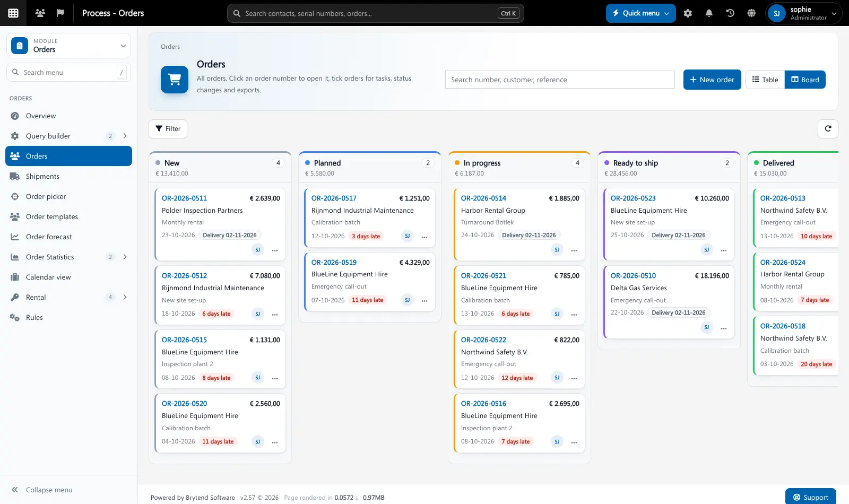
Task: Open Order forecast in sidebar
Action: pyautogui.click(x=69, y=237)
